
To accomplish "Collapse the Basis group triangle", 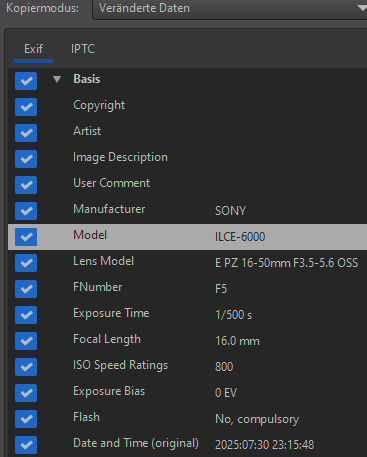I will click(57, 79).
